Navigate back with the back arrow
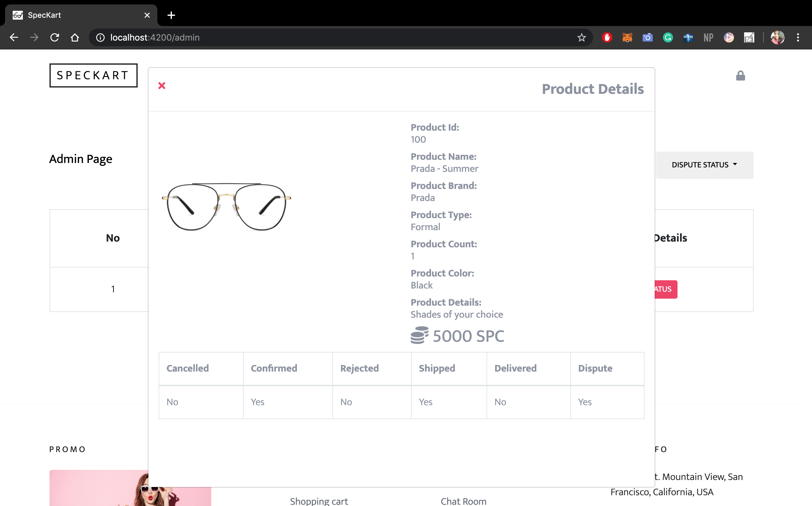The height and width of the screenshot is (506, 812). coord(14,37)
